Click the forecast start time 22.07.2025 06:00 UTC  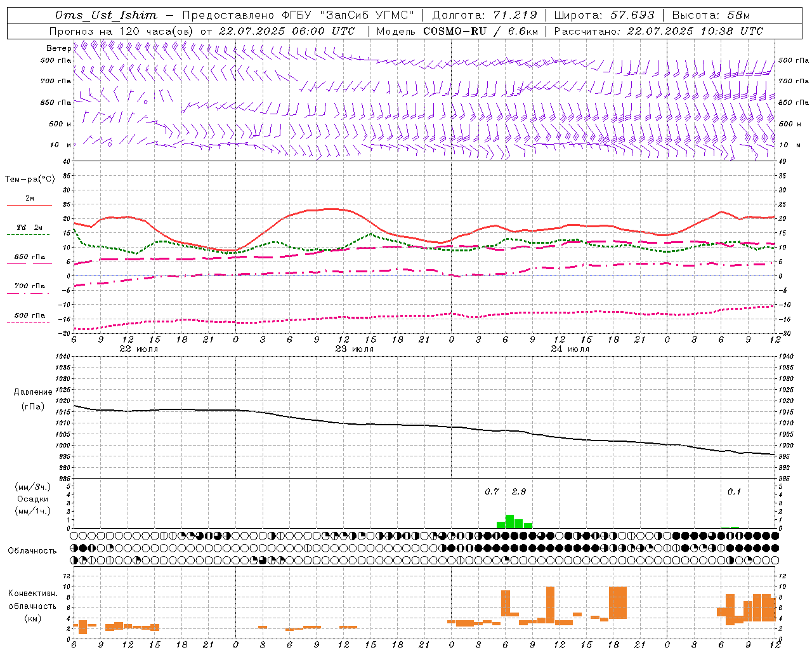(x=286, y=31)
